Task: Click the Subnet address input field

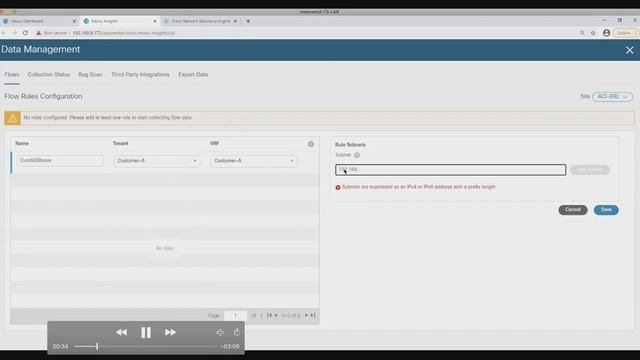Action: [x=450, y=170]
